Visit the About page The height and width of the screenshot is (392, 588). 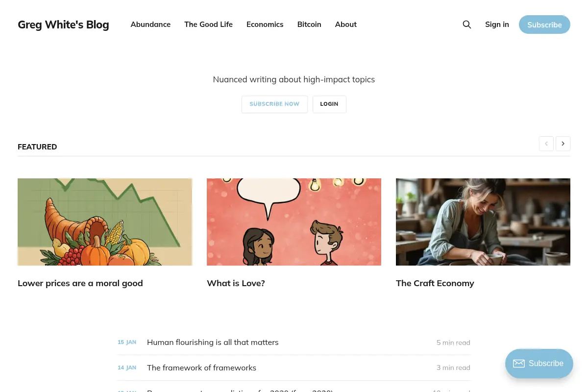point(345,24)
